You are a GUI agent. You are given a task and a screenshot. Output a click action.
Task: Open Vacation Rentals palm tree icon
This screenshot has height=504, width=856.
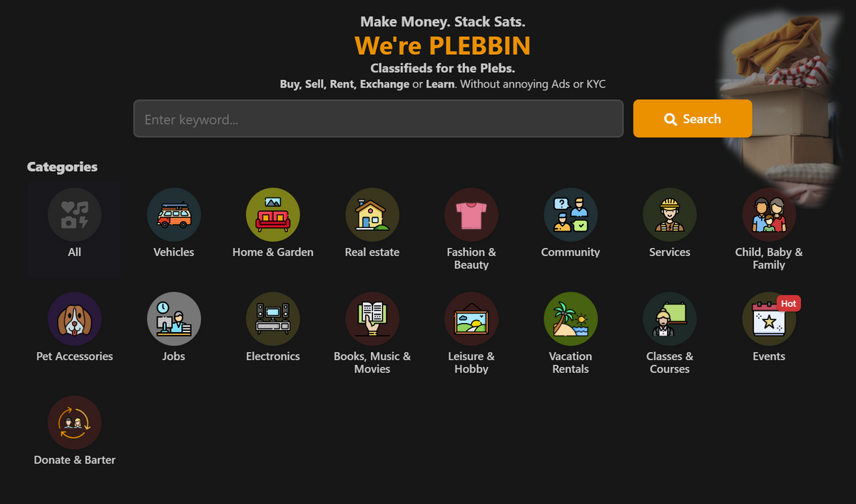click(x=570, y=319)
